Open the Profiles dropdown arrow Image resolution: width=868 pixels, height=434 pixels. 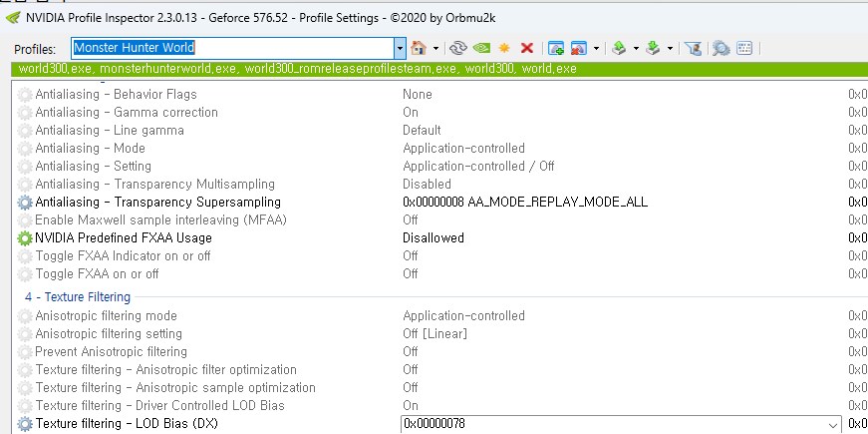click(400, 48)
